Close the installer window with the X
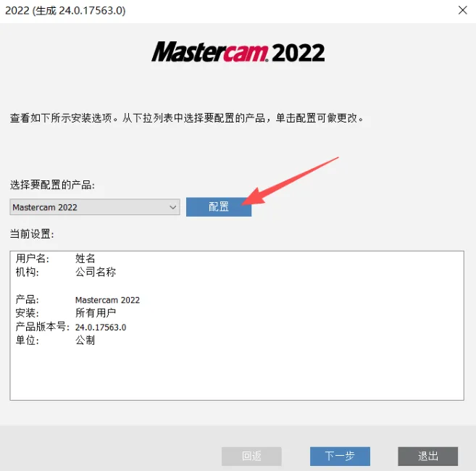476x471 pixels. 462,10
